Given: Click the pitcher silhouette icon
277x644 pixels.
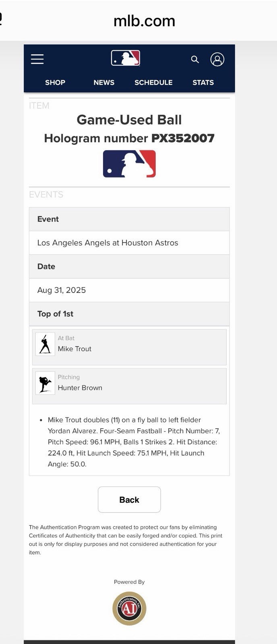Looking at the screenshot, I should tap(45, 383).
